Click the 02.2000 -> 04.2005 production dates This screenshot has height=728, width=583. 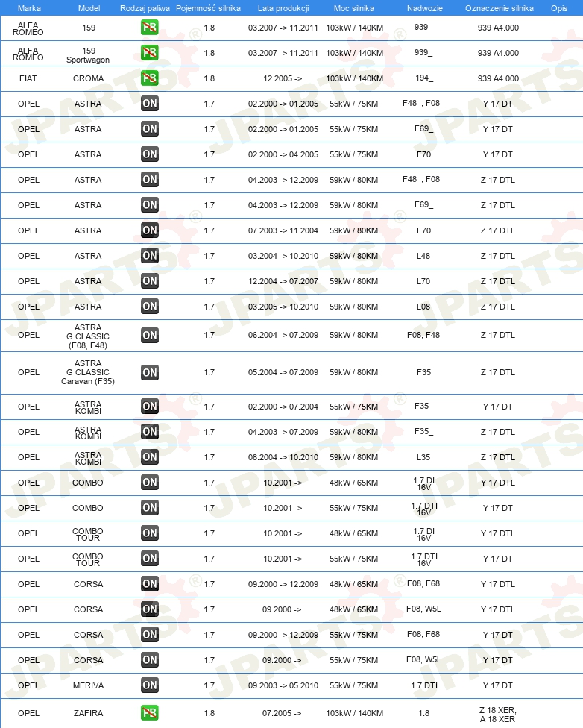click(x=283, y=154)
